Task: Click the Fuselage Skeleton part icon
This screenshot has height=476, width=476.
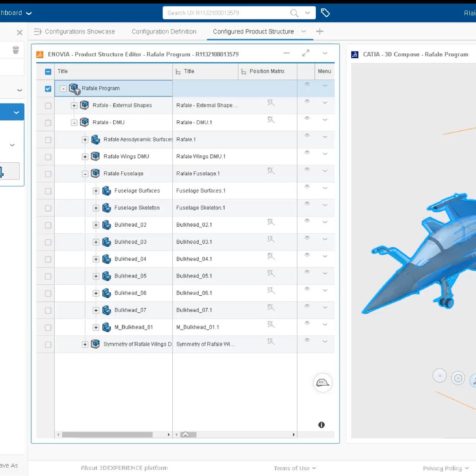Action: click(x=106, y=208)
